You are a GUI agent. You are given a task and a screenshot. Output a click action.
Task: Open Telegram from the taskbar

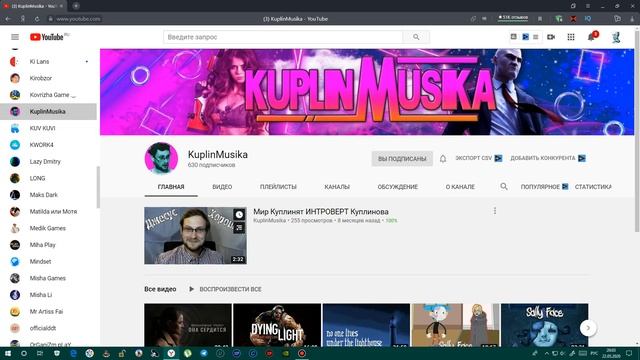pos(204,353)
